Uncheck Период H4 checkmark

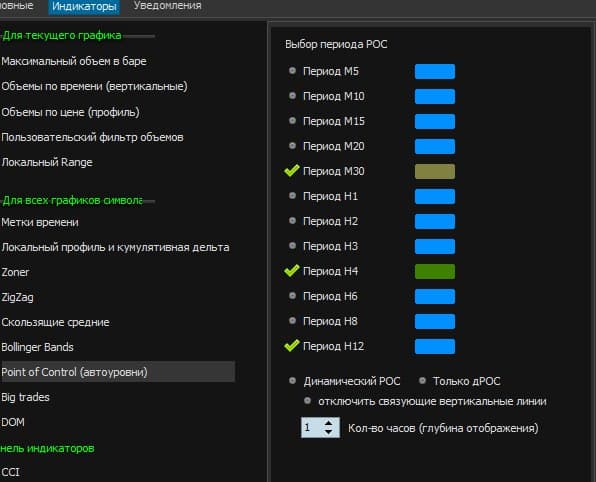(x=292, y=271)
